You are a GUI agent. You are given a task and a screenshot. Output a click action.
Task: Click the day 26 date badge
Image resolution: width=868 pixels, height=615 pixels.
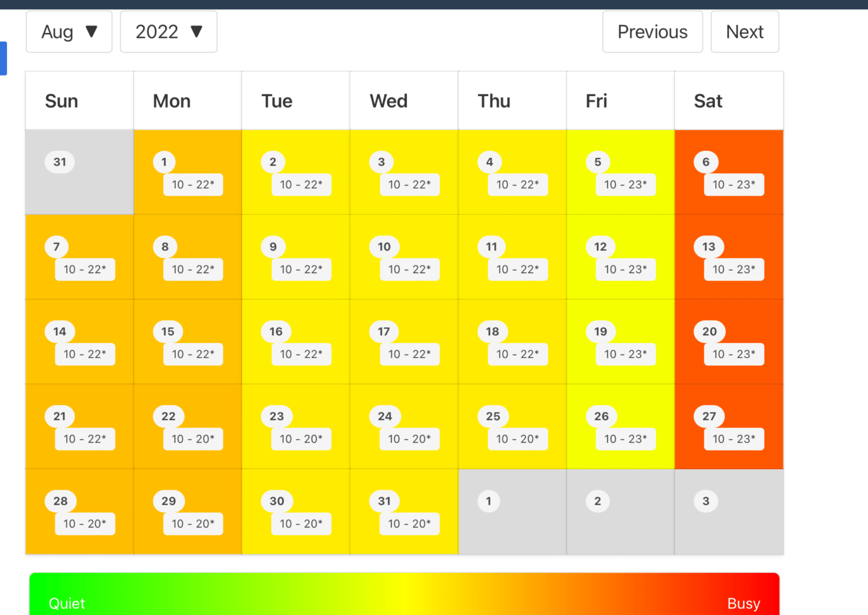point(601,416)
